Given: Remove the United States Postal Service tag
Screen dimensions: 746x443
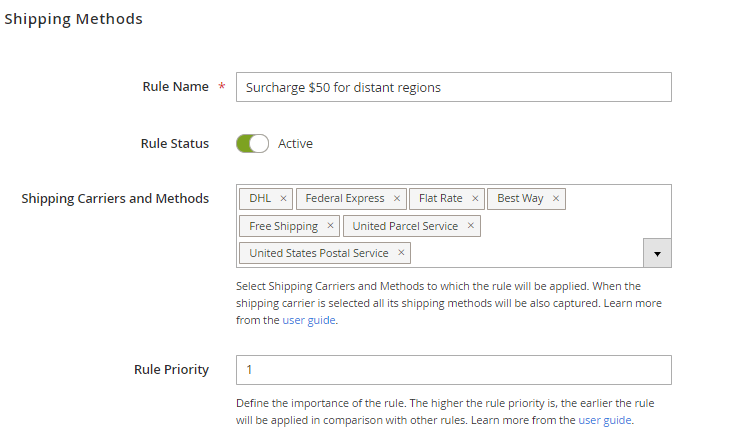Looking at the screenshot, I should pyautogui.click(x=401, y=253).
